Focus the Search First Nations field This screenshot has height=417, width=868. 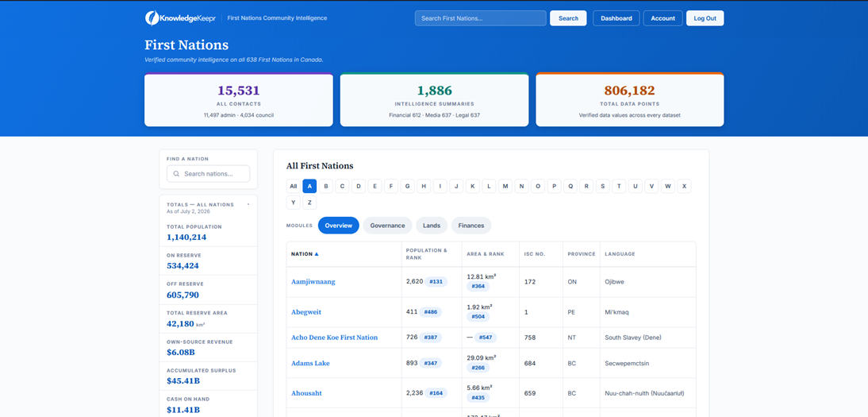coord(481,18)
